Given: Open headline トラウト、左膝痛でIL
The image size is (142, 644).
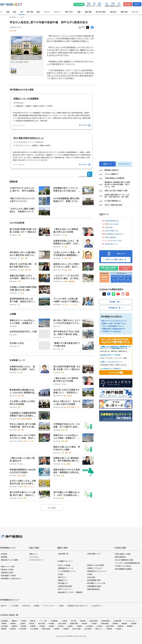Looking at the screenshot, I should click(x=111, y=174).
